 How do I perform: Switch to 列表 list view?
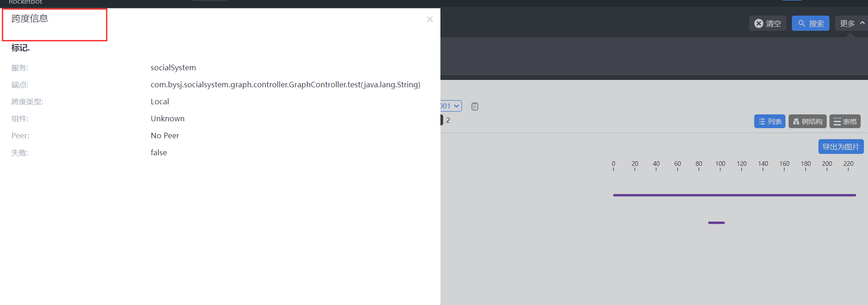point(770,121)
